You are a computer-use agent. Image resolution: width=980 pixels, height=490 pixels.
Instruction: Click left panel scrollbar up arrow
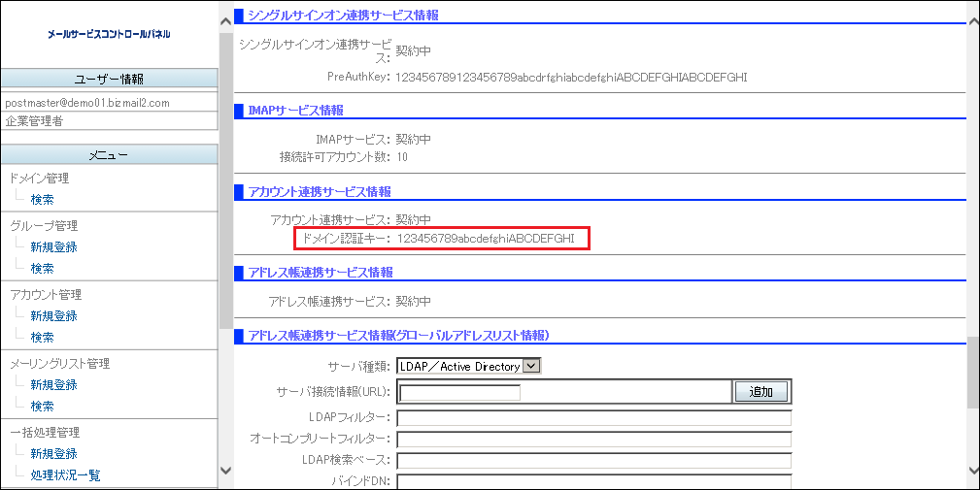tap(225, 22)
